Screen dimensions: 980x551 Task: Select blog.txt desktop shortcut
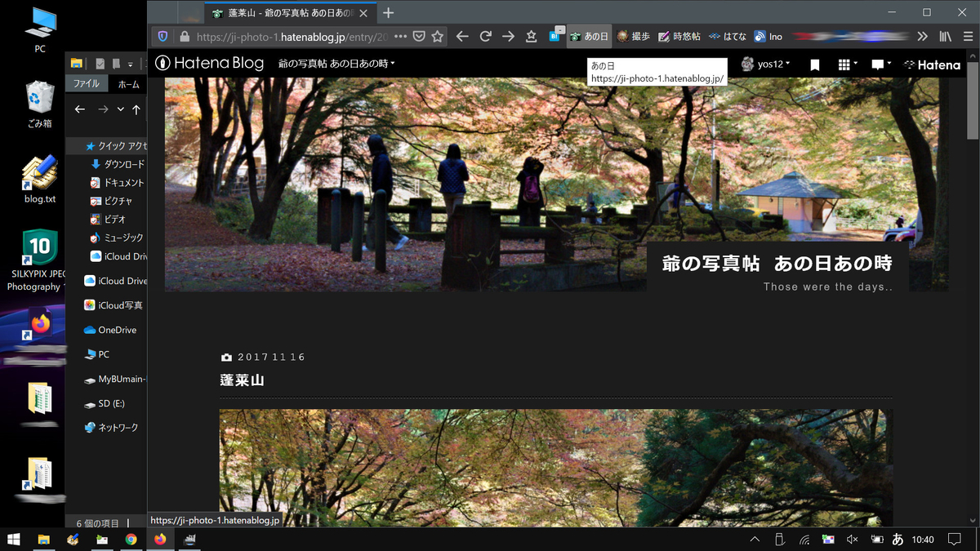click(40, 180)
